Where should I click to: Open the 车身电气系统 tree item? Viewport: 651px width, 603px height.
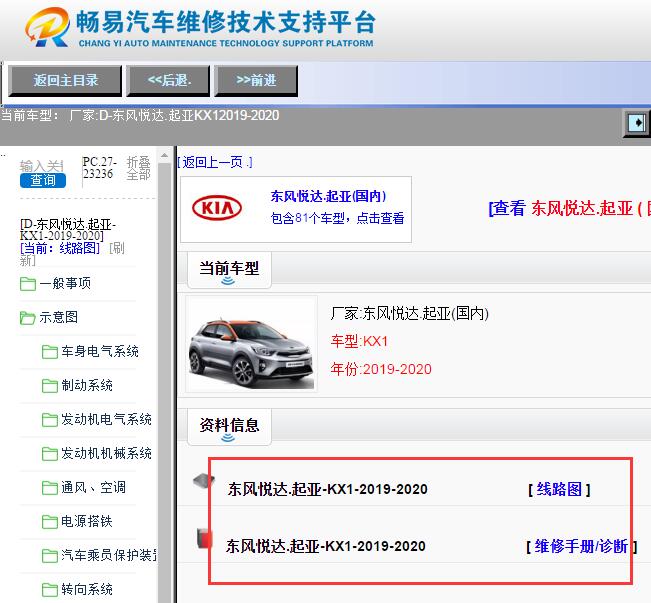[100, 351]
